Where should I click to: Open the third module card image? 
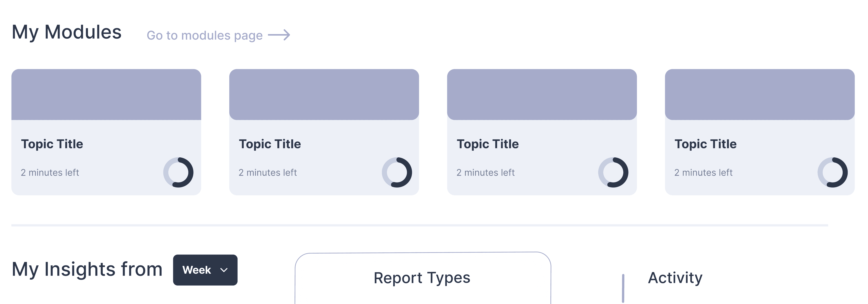(542, 94)
